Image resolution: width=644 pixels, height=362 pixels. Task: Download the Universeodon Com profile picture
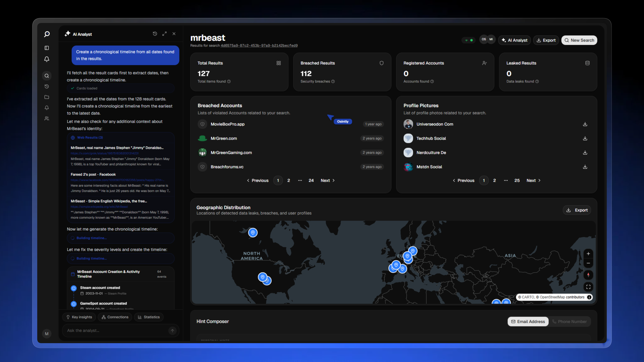tap(585, 124)
